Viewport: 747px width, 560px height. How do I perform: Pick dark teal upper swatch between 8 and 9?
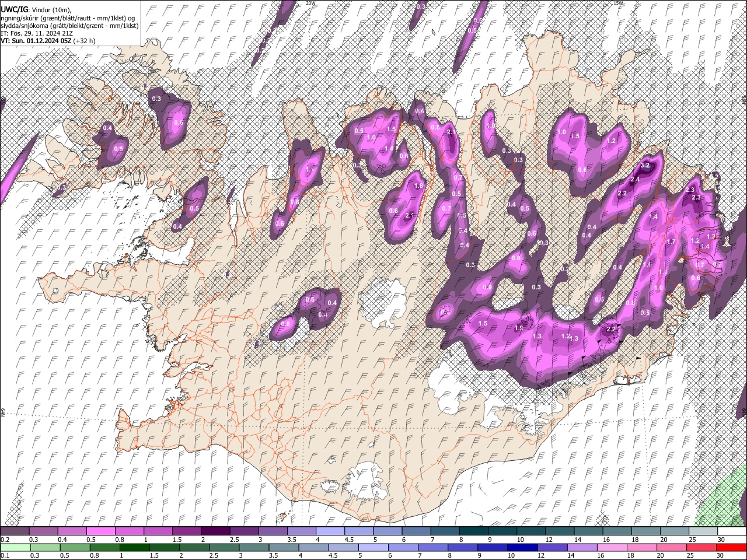(x=474, y=531)
